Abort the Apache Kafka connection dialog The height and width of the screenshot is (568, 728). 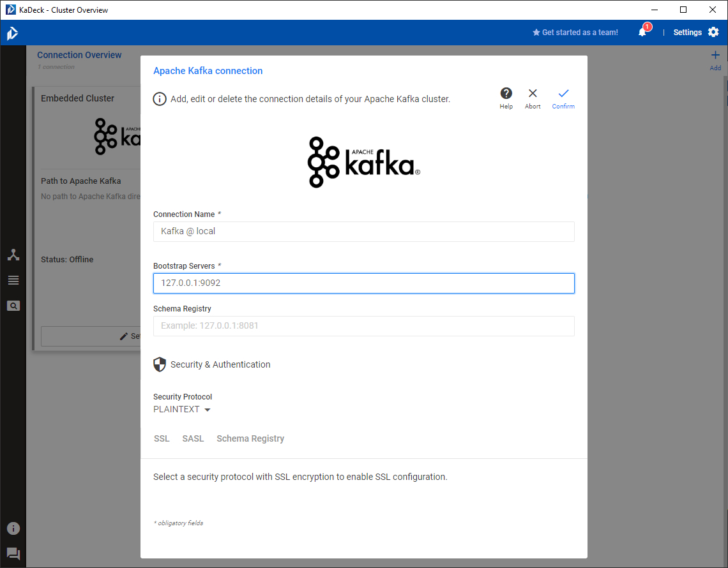tap(533, 98)
